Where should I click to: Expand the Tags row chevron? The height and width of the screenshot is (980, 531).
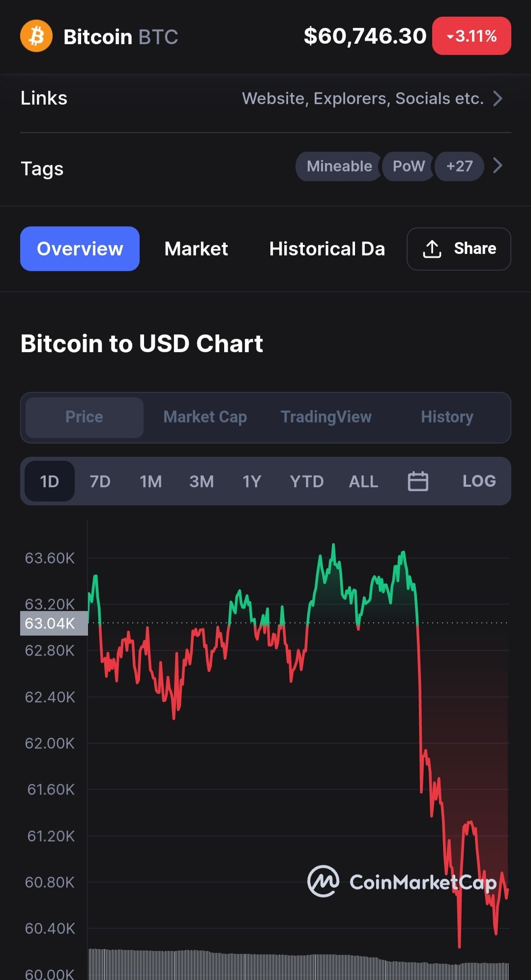point(498,166)
